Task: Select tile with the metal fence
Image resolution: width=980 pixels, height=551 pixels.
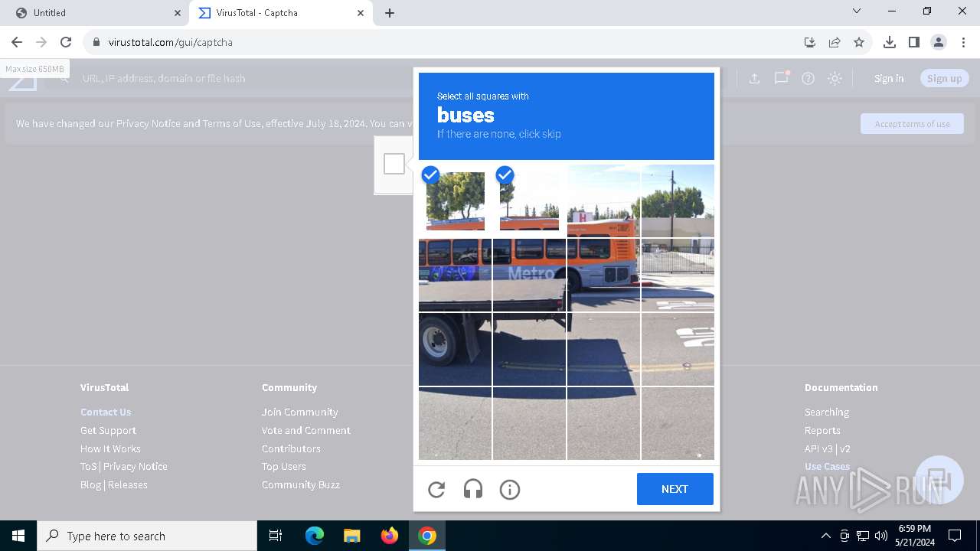Action: (x=678, y=275)
